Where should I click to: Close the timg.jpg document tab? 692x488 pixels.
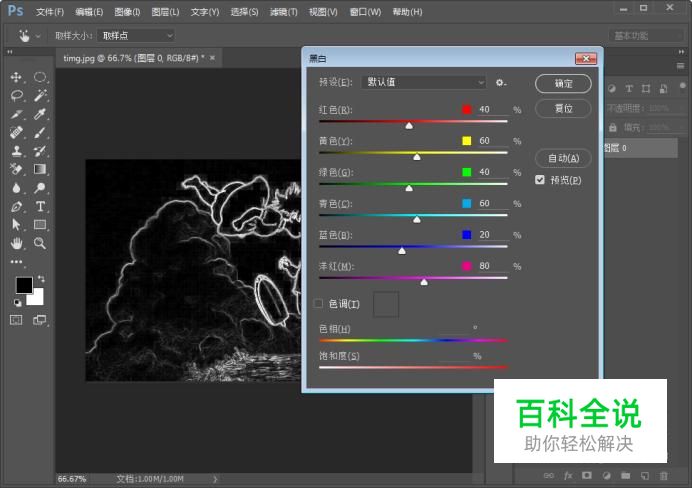pyautogui.click(x=212, y=58)
